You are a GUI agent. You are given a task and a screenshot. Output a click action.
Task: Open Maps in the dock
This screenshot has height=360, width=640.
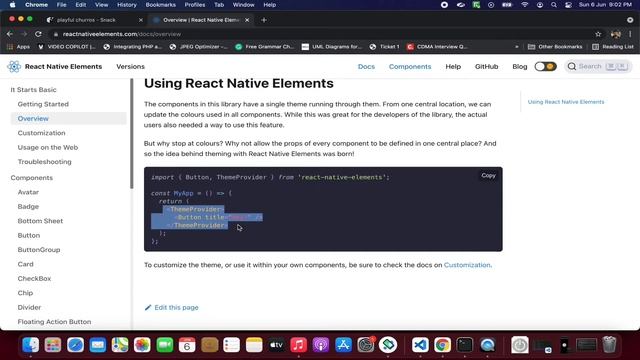click(120, 345)
